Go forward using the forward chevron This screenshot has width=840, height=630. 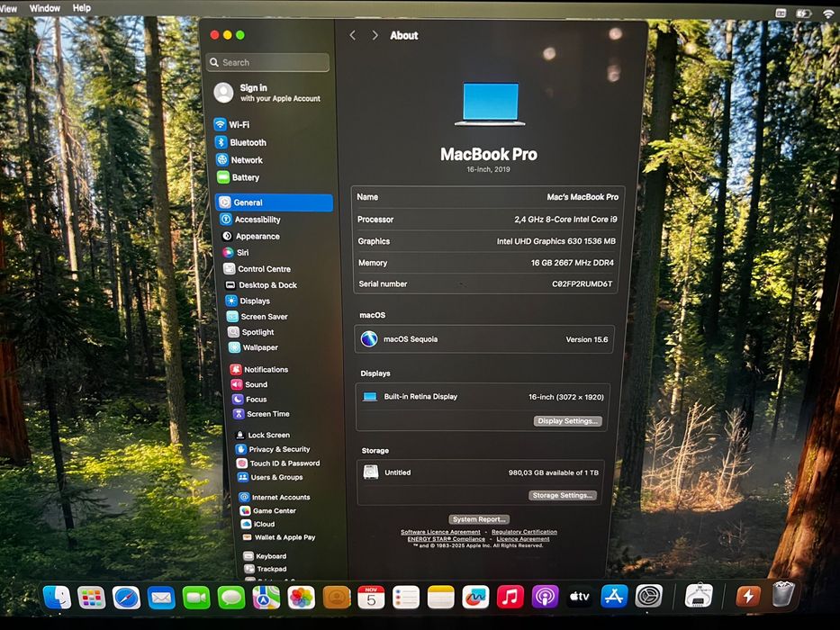pyautogui.click(x=375, y=35)
